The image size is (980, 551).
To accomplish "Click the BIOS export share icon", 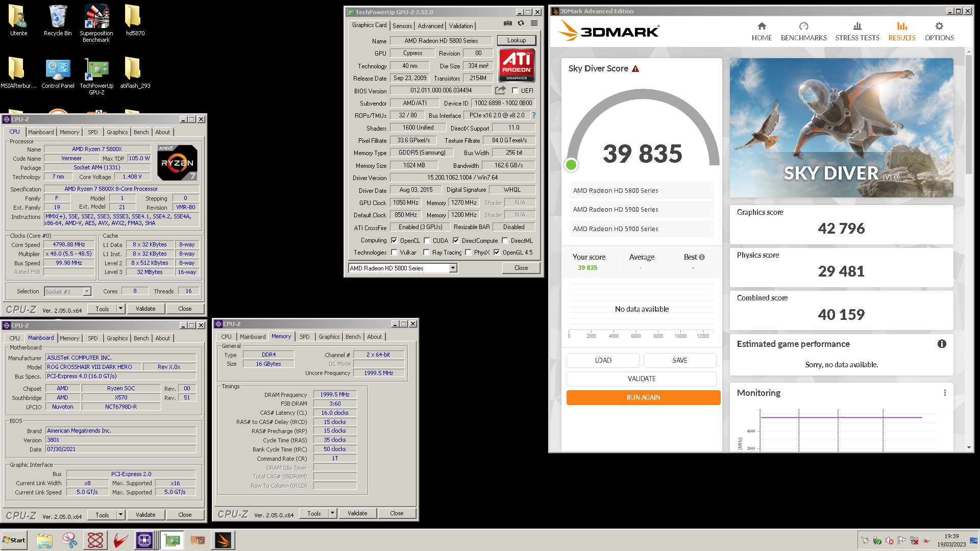I will [500, 90].
